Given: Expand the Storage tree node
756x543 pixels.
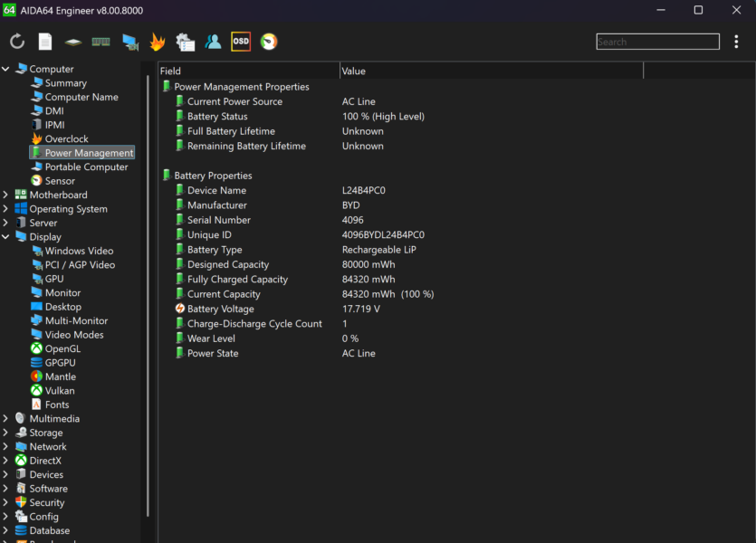Looking at the screenshot, I should [x=5, y=433].
